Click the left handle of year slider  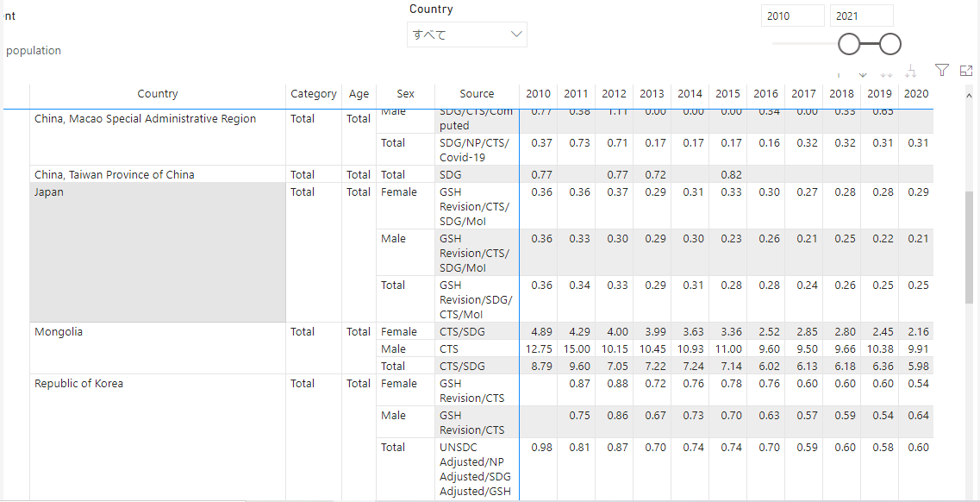(849, 43)
